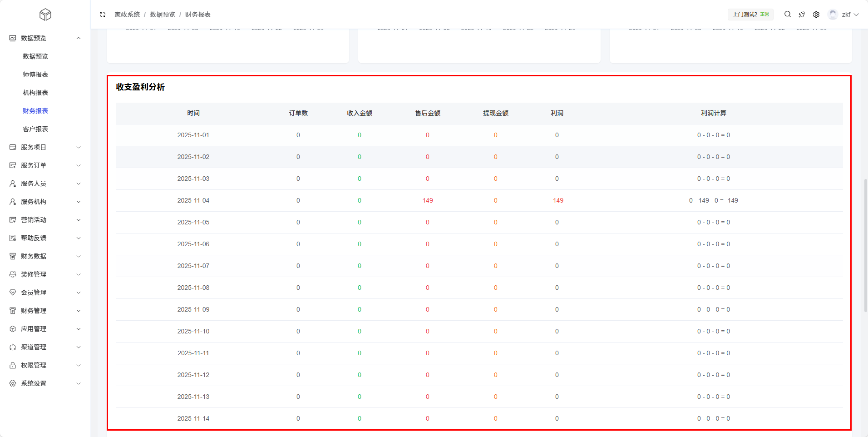Image resolution: width=868 pixels, height=437 pixels.
Task: Click the 2025-11-04 table row date
Action: pos(193,200)
